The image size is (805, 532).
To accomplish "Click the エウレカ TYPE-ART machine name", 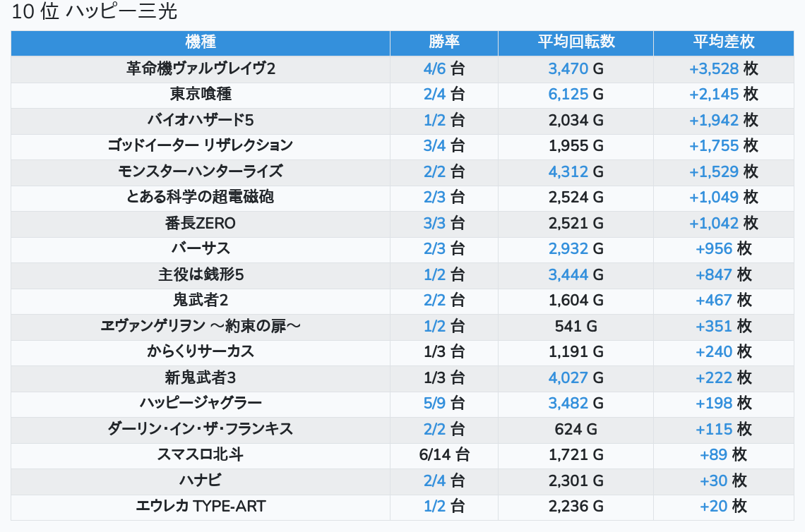I will click(201, 506).
